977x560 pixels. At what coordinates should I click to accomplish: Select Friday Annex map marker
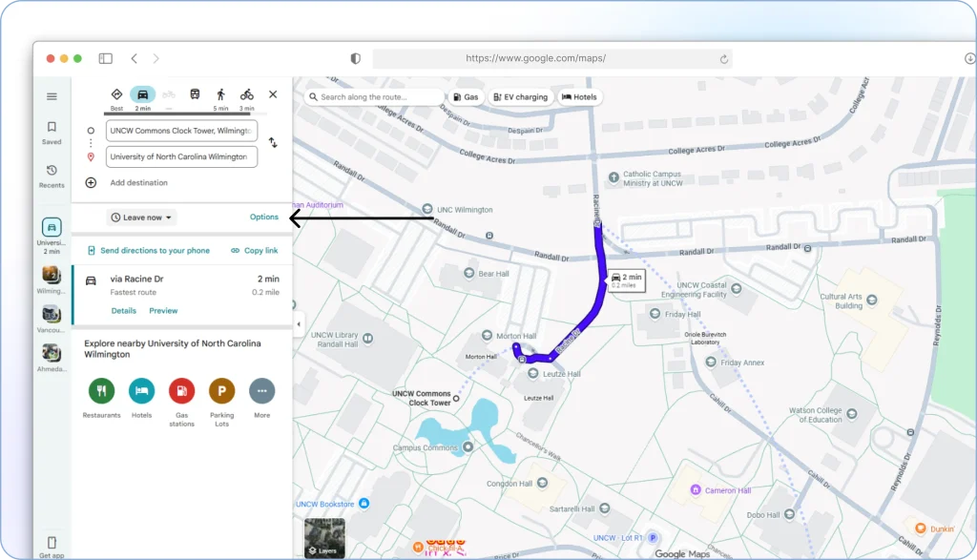click(x=711, y=362)
